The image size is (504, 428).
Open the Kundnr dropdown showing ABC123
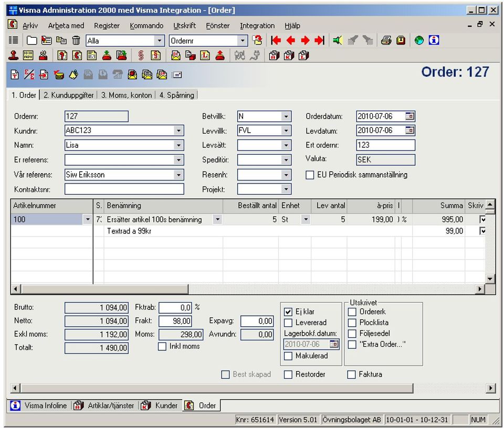[178, 131]
